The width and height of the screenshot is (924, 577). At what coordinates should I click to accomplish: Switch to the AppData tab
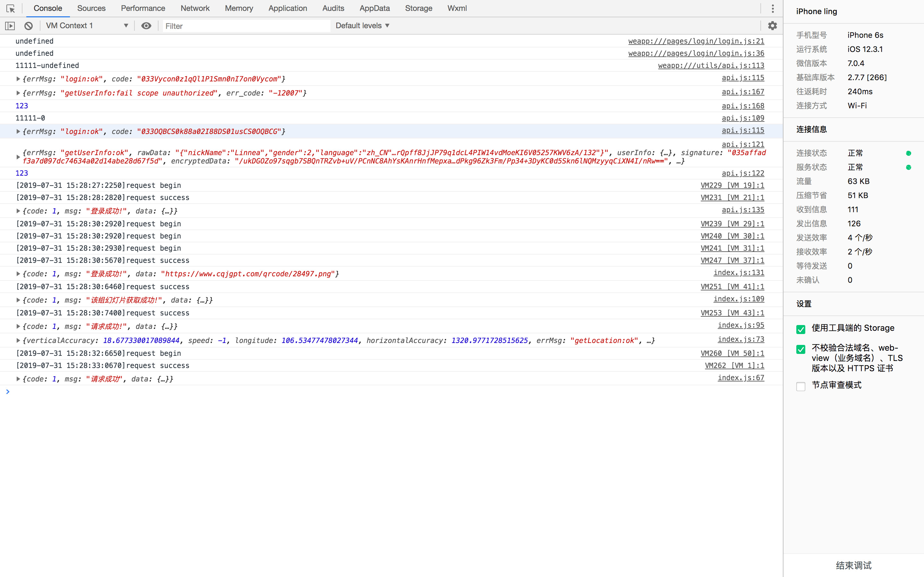(x=374, y=8)
